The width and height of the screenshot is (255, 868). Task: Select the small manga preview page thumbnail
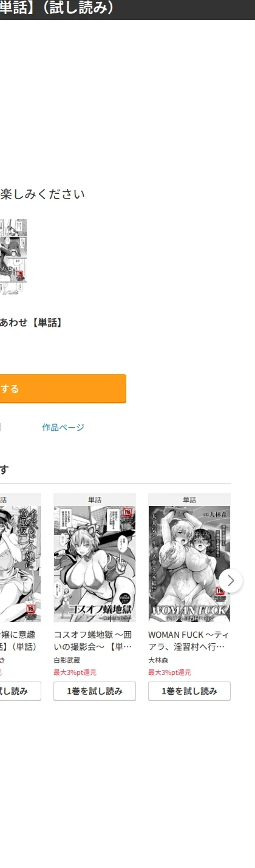13,257
